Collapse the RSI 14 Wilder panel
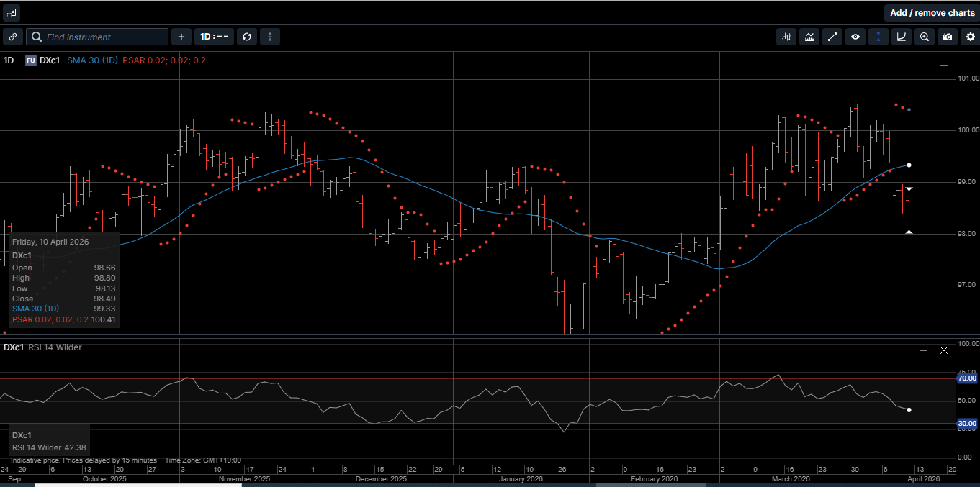This screenshot has width=980, height=487. [x=924, y=350]
